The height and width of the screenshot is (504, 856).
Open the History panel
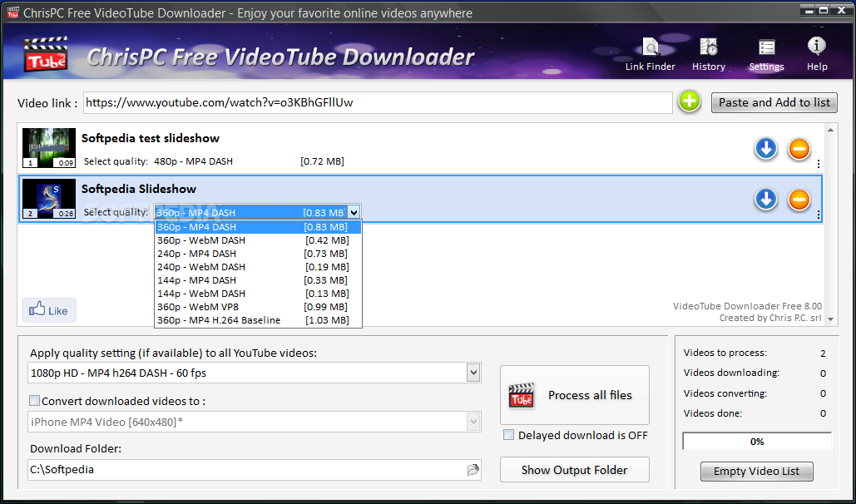click(x=709, y=55)
